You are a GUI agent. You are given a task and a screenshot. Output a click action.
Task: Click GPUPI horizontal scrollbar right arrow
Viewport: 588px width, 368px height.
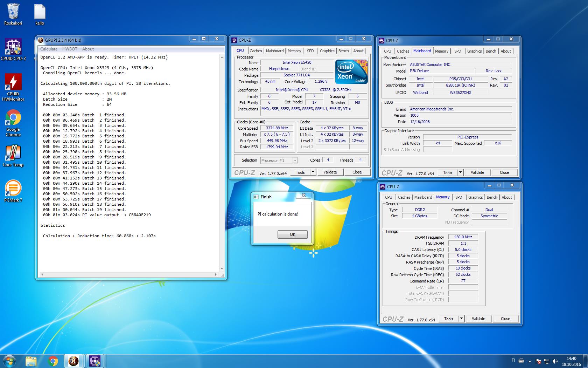(216, 275)
